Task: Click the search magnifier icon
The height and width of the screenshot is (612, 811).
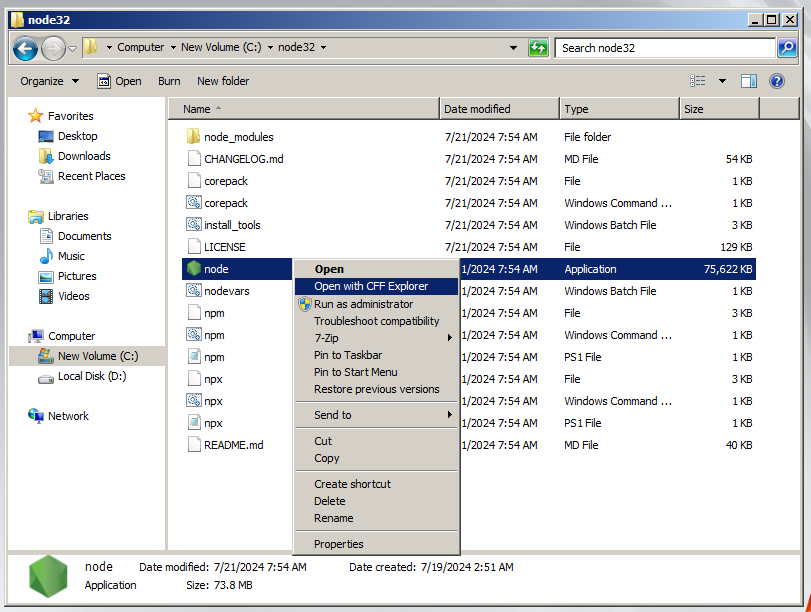Action: (787, 48)
